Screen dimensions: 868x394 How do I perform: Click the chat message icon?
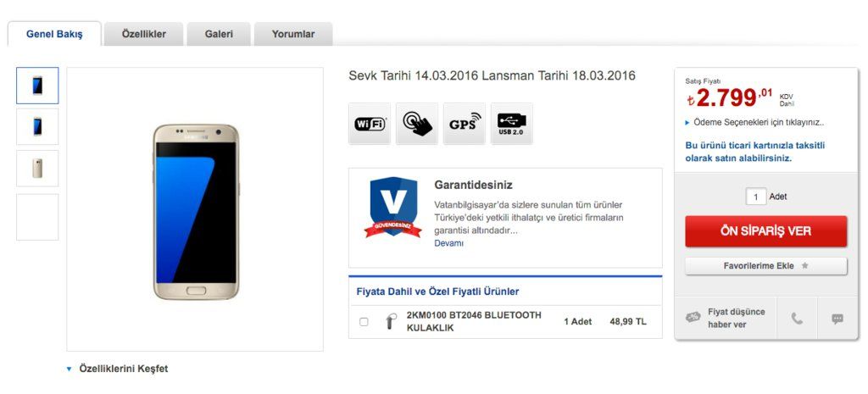tap(837, 319)
